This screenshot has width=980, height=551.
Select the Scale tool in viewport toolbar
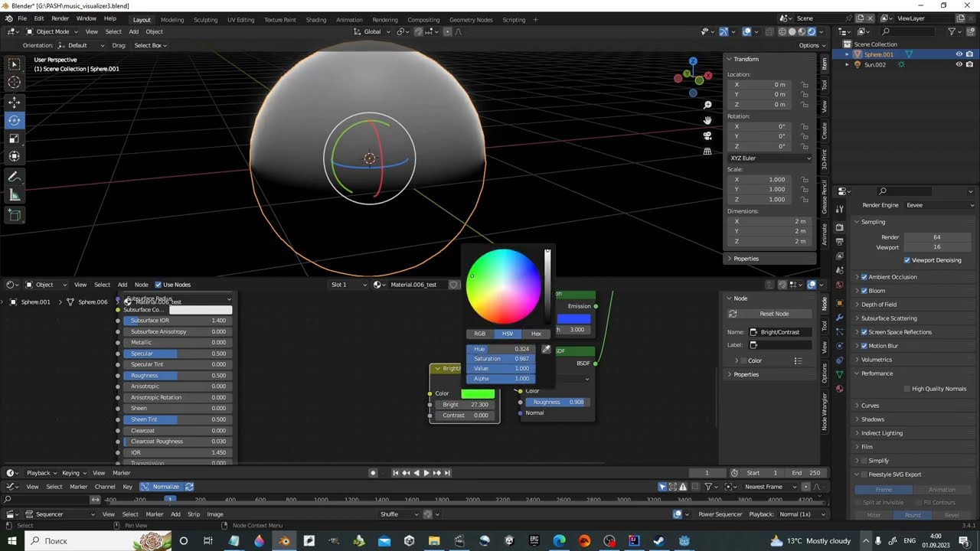[x=15, y=139]
